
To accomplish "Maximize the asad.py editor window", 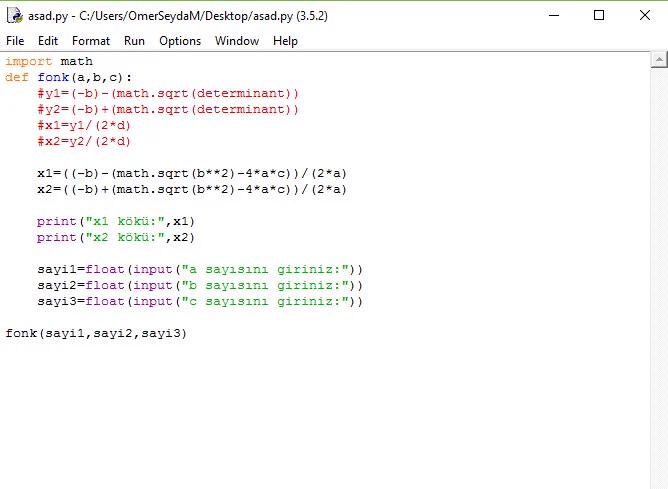I will pos(599,16).
